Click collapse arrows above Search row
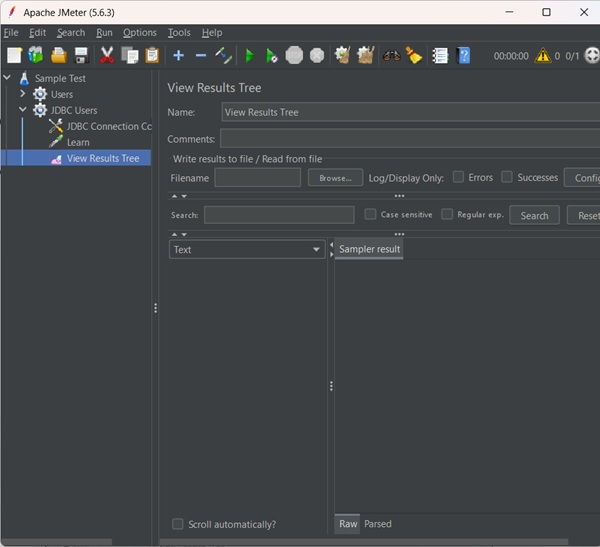 [x=179, y=196]
